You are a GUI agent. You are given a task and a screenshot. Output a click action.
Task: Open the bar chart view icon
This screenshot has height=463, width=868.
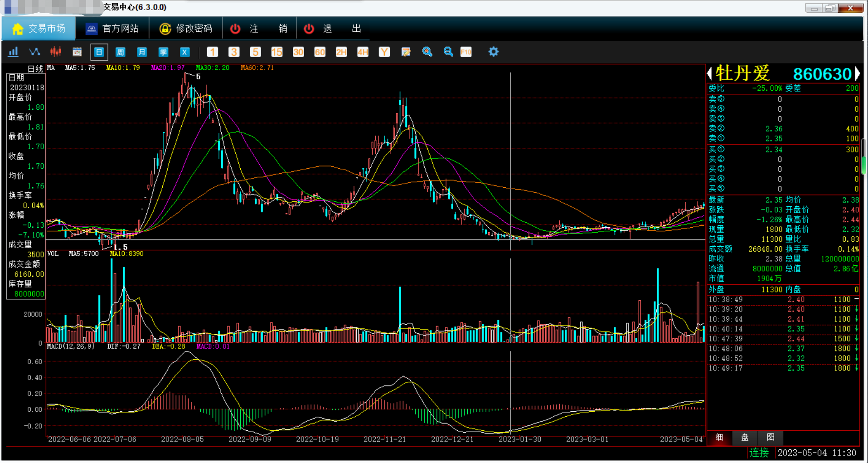pos(13,52)
